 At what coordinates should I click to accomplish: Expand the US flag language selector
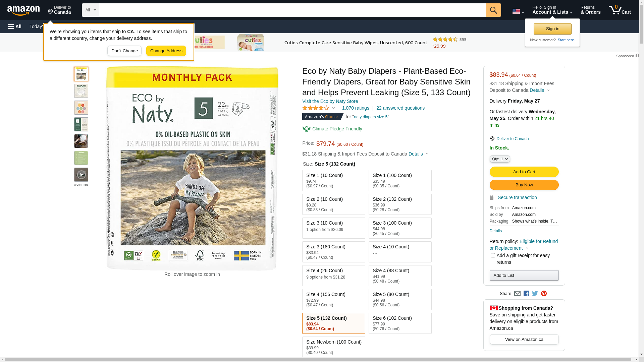[518, 11]
